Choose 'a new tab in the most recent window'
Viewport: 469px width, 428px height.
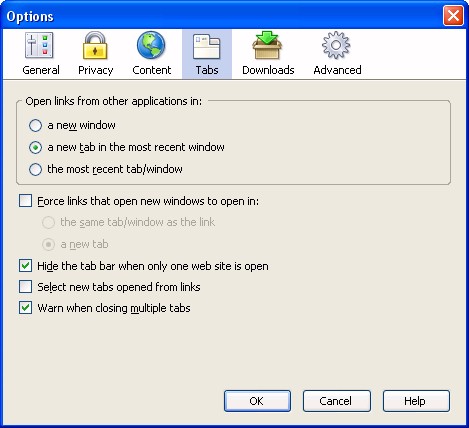[35, 147]
